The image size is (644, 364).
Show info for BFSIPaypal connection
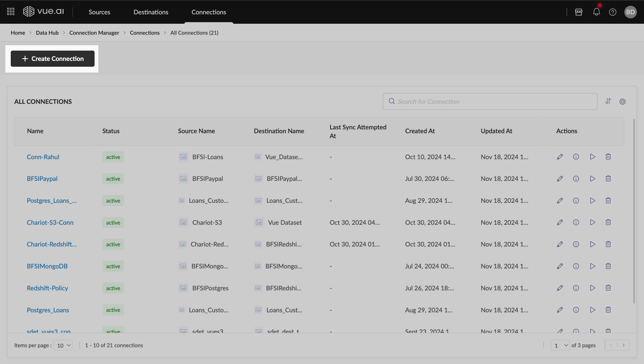point(576,179)
